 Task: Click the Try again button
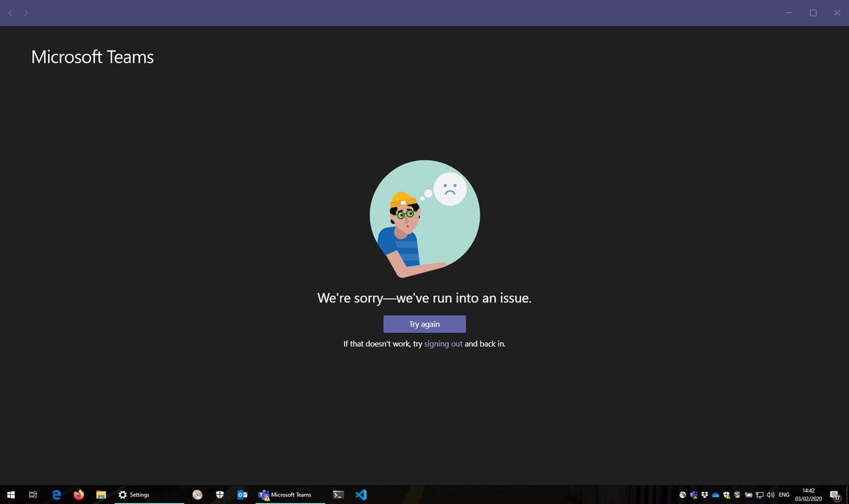click(x=424, y=324)
